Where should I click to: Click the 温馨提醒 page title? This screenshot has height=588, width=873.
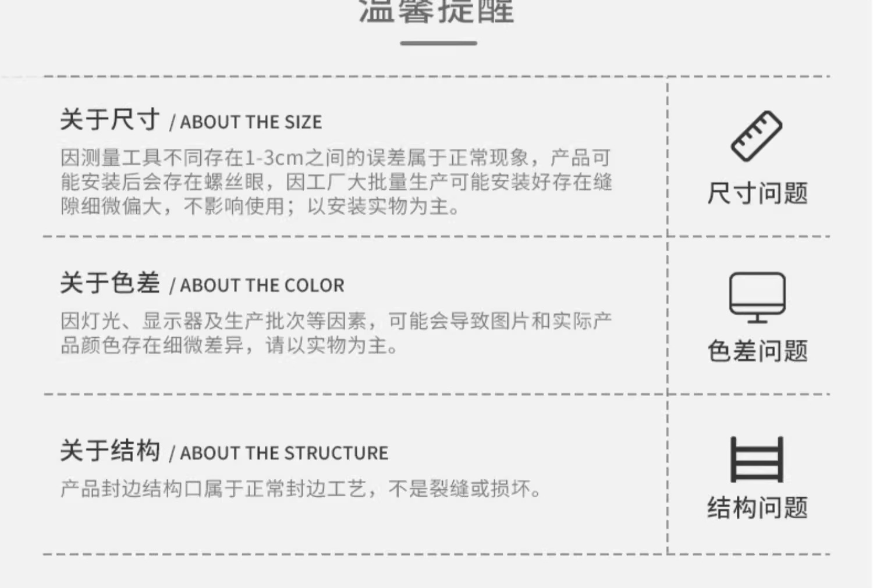pyautogui.click(x=436, y=12)
